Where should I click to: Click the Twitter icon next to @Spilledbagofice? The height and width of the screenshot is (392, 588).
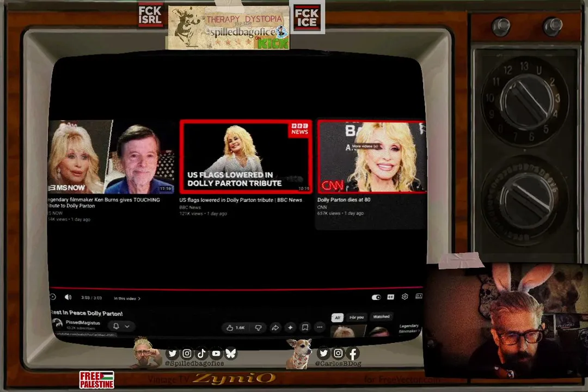point(172,353)
